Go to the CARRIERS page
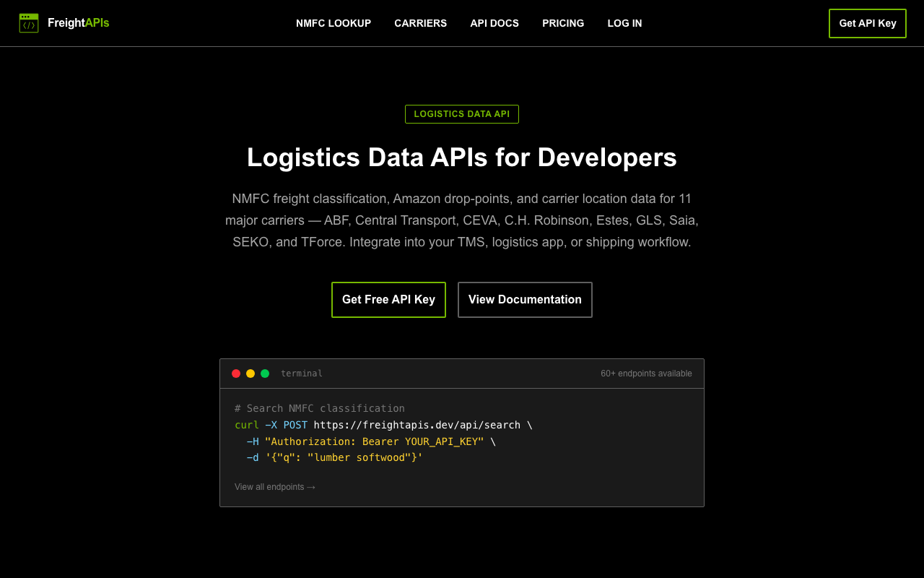Screen dimensions: 924x578 coord(420,23)
